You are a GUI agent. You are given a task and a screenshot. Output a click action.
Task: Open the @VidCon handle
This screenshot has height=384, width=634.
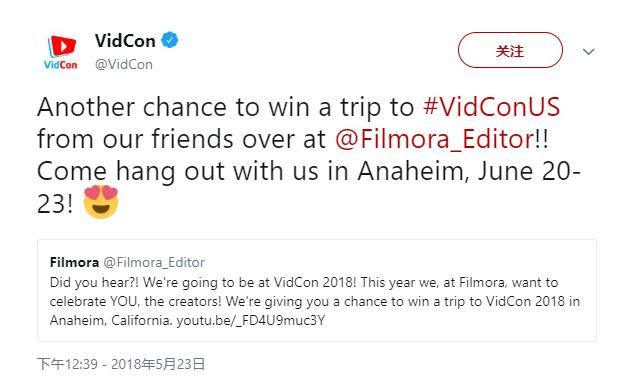(x=124, y=64)
